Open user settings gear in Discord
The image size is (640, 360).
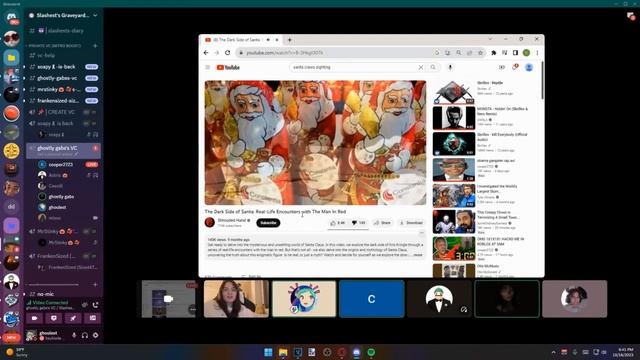click(96, 335)
